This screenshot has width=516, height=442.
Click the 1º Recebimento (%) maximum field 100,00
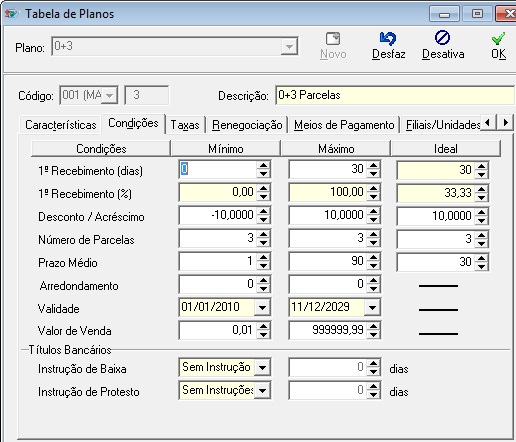(x=328, y=192)
